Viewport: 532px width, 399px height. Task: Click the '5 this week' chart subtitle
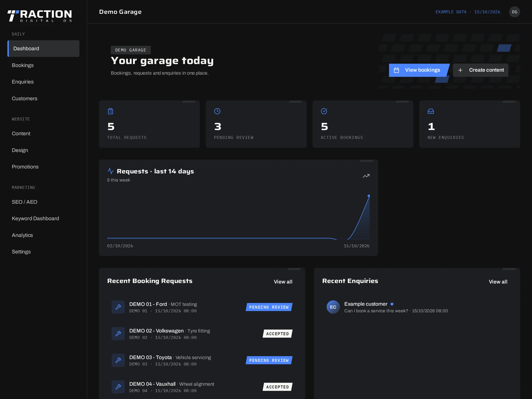118,180
